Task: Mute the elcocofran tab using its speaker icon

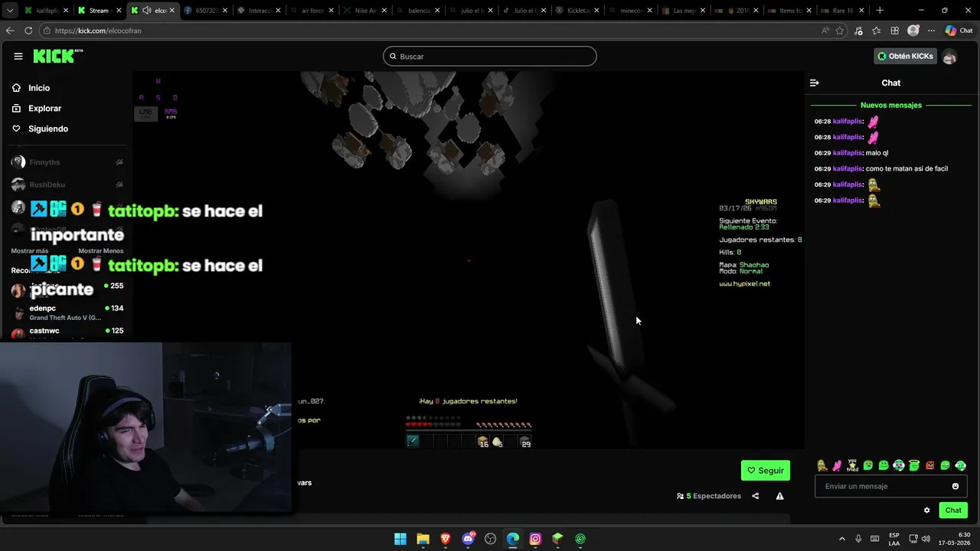Action: coord(146,11)
